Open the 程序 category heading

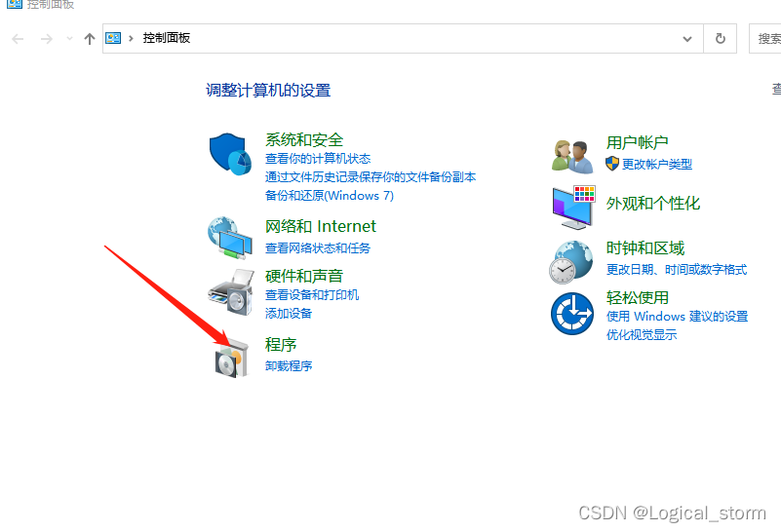[x=281, y=344]
